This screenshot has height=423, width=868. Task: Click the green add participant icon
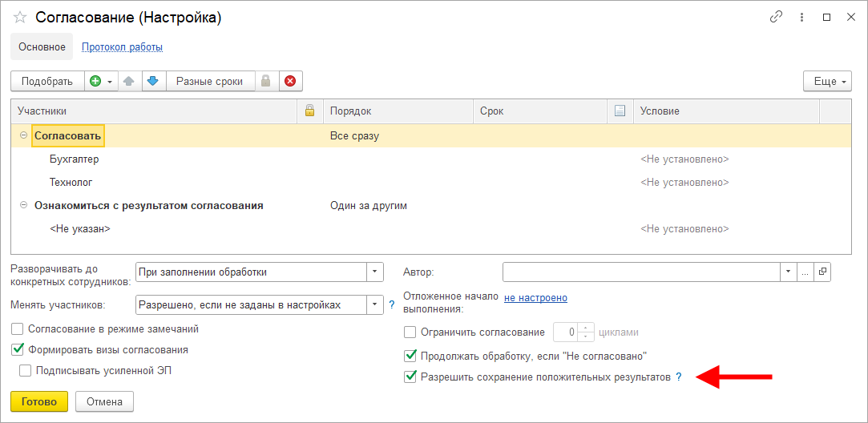pyautogui.click(x=96, y=81)
